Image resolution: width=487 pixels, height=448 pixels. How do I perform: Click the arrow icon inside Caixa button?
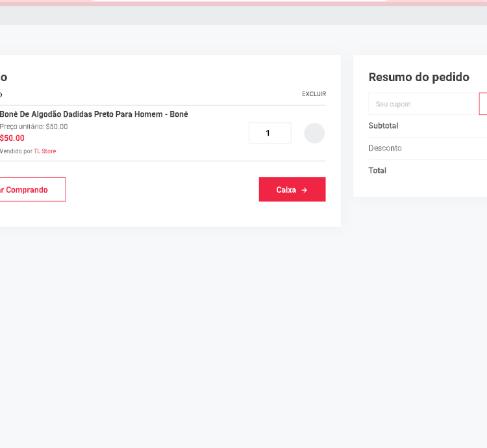pos(305,190)
